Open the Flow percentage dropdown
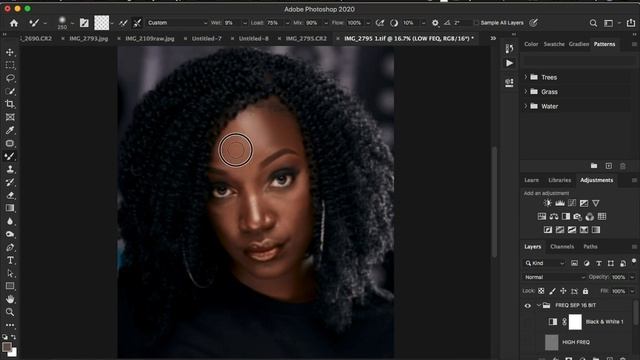This screenshot has height=360, width=640. [x=368, y=23]
